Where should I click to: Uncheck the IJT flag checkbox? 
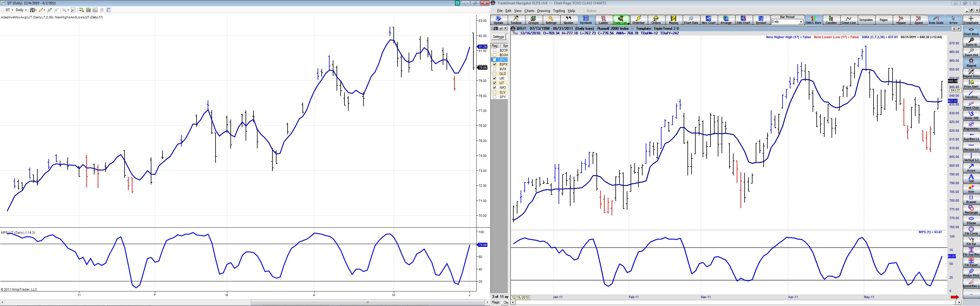pos(495,83)
